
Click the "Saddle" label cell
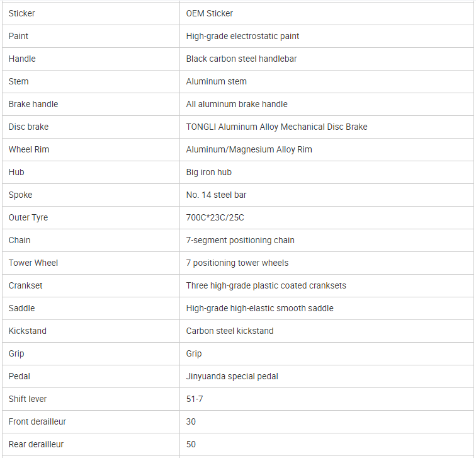[22, 308]
